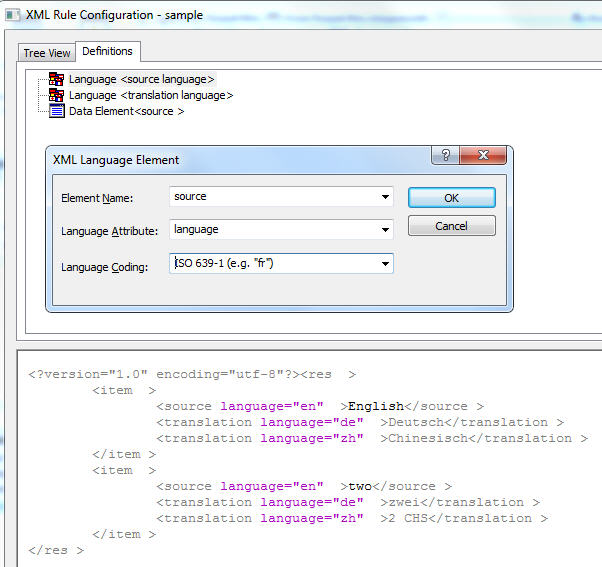This screenshot has height=567, width=602.
Task: Click the ISO 639-1 Language Coding field
Action: click(x=270, y=264)
